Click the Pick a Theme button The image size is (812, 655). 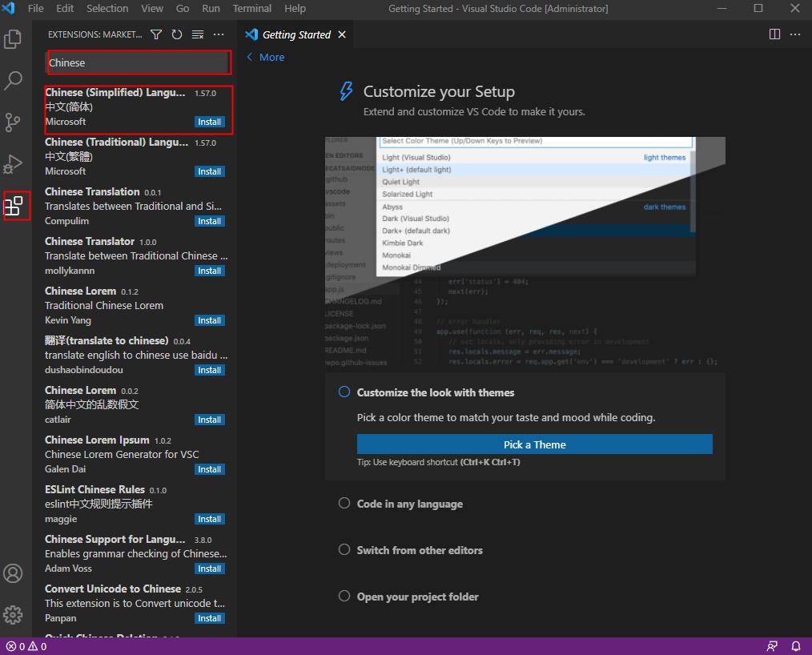click(x=534, y=444)
